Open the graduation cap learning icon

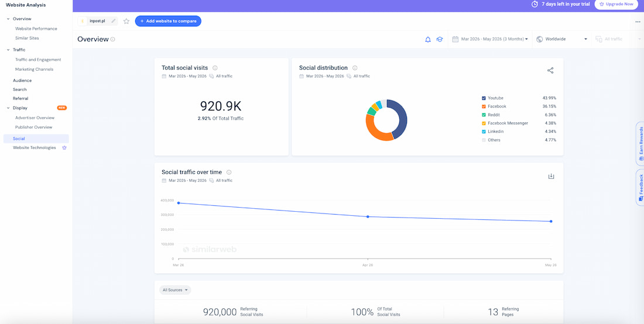pos(440,39)
